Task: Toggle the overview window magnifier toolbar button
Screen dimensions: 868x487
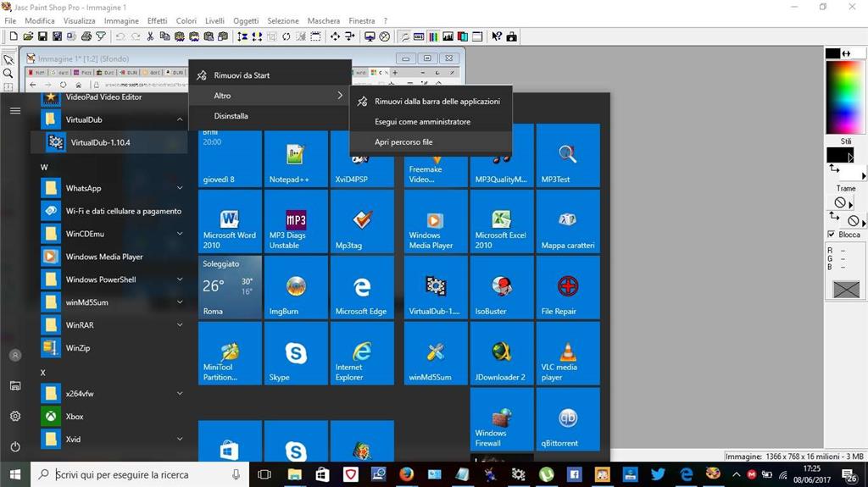Action: tap(404, 36)
